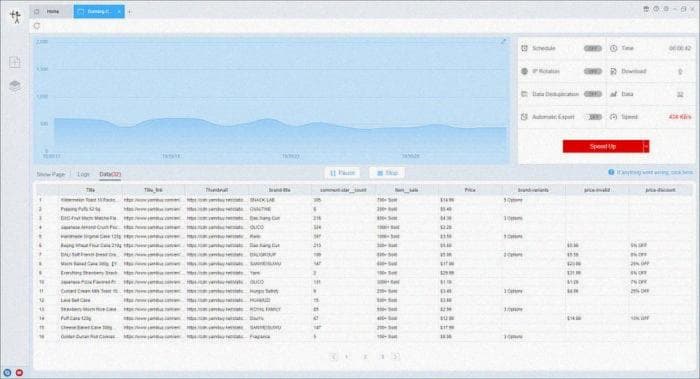This screenshot has height=379, width=700.
Task: Toggle the Automatic Export switch
Action: (x=594, y=117)
